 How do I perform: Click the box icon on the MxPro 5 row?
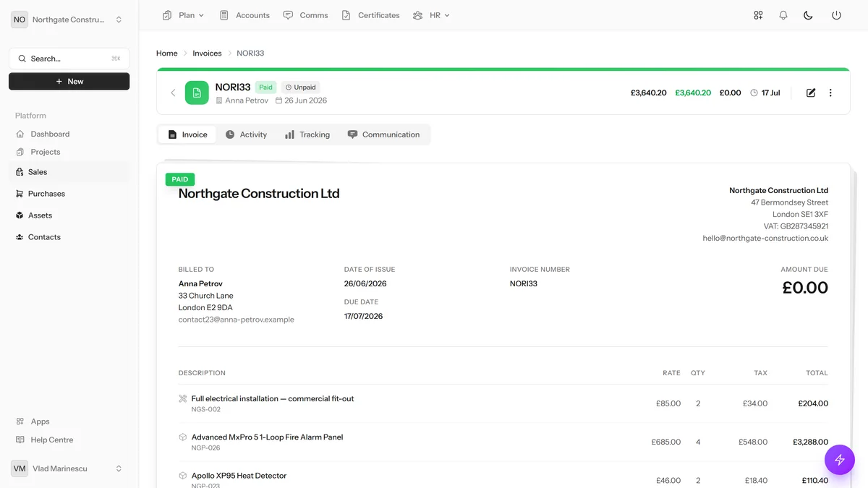pyautogui.click(x=183, y=437)
